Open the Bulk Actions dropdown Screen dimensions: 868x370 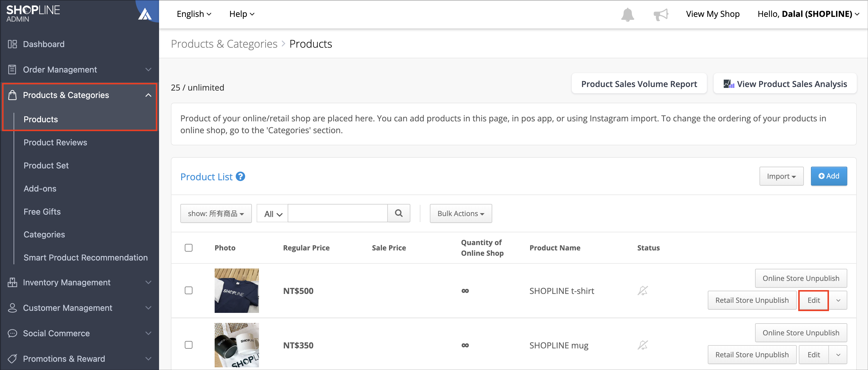coord(461,213)
